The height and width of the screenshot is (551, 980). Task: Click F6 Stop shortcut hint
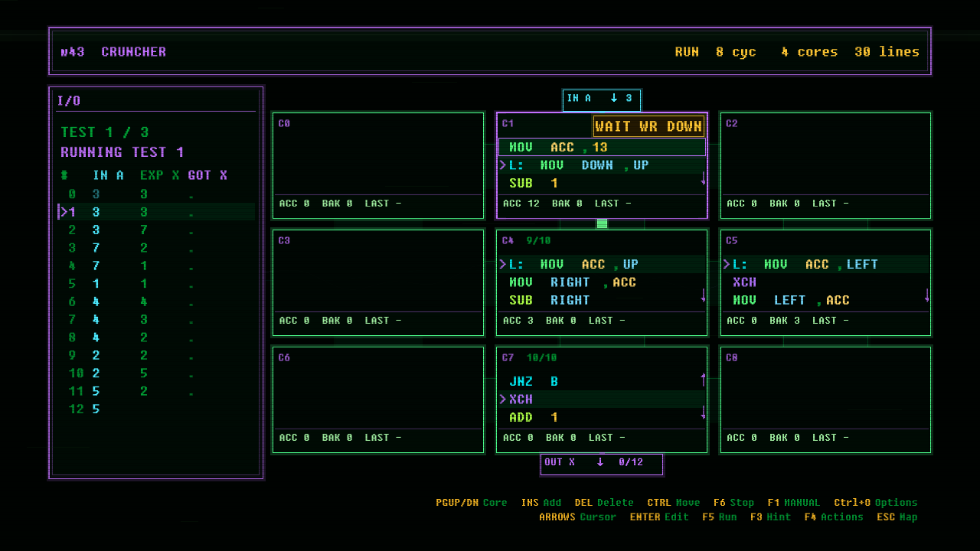click(x=733, y=503)
